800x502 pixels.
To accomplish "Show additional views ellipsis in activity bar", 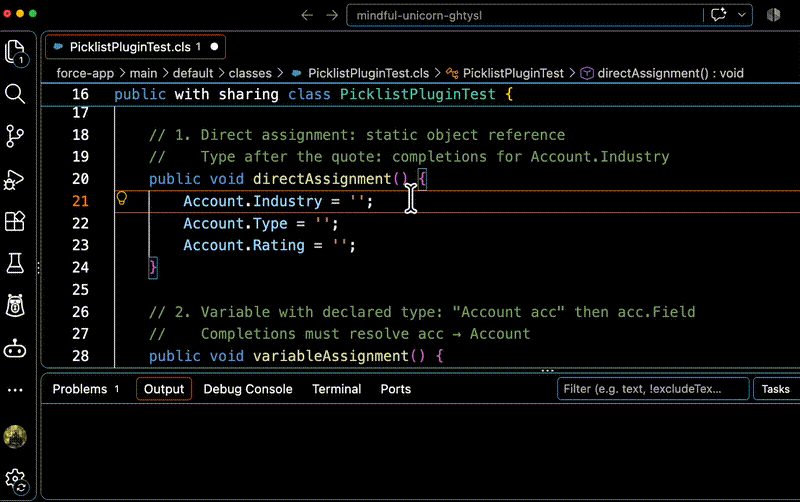I will (15, 390).
